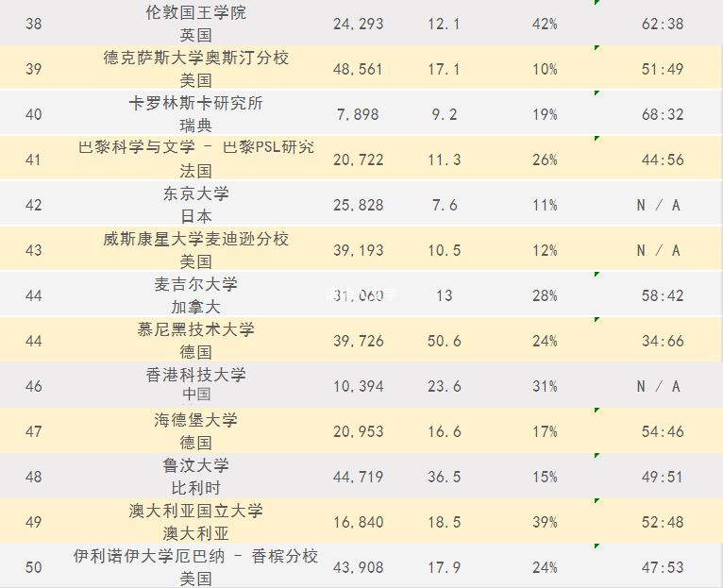Select student count 20,722
The image size is (723, 588).
click(x=359, y=160)
